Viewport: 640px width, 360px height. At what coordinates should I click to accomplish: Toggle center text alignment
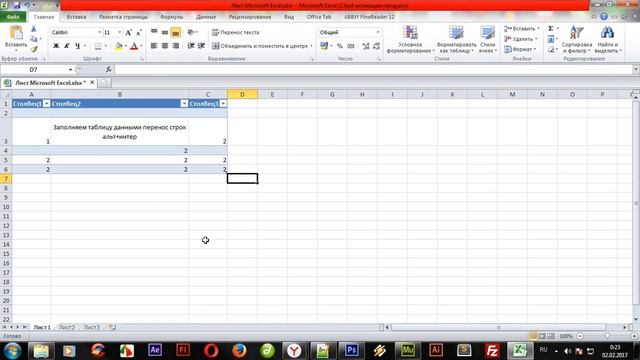[164, 46]
